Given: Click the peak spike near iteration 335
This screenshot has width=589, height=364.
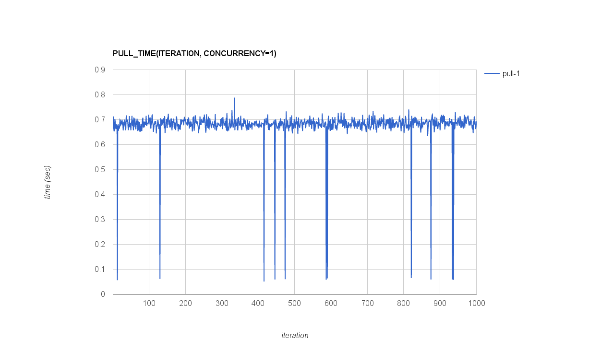Looking at the screenshot, I should click(x=234, y=98).
